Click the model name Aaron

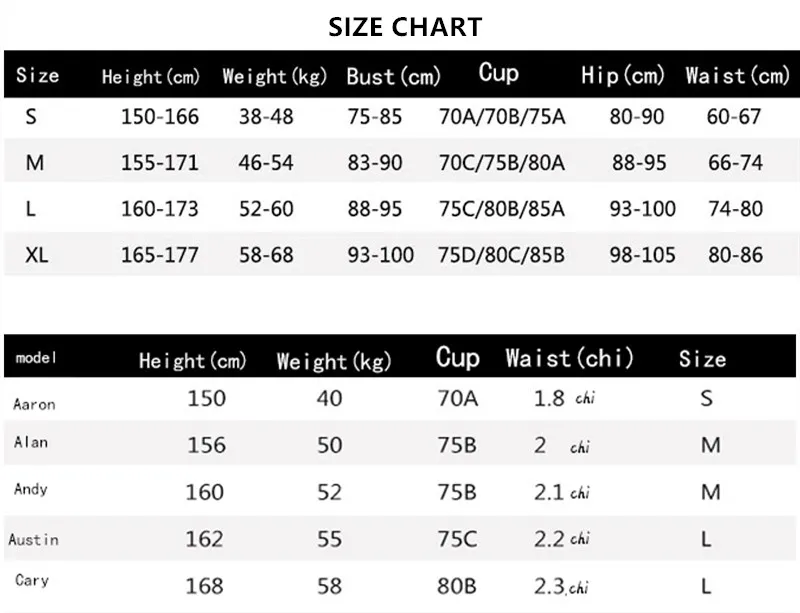coord(34,404)
